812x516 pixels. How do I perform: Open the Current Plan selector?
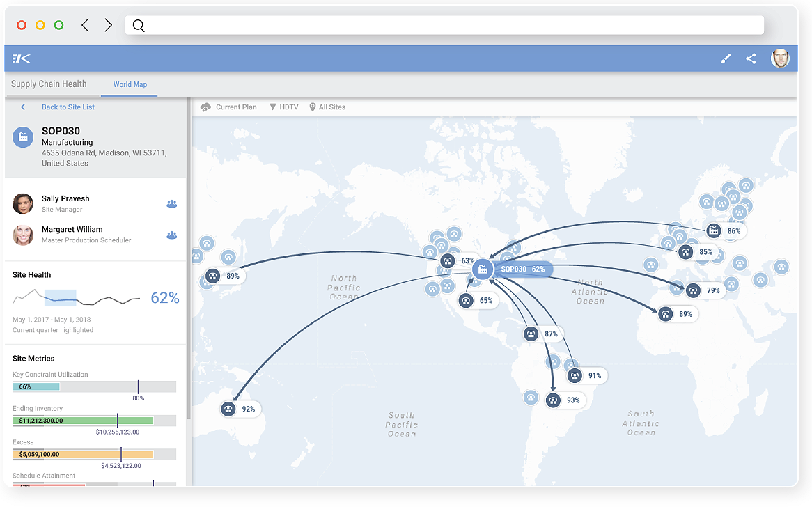coord(229,107)
